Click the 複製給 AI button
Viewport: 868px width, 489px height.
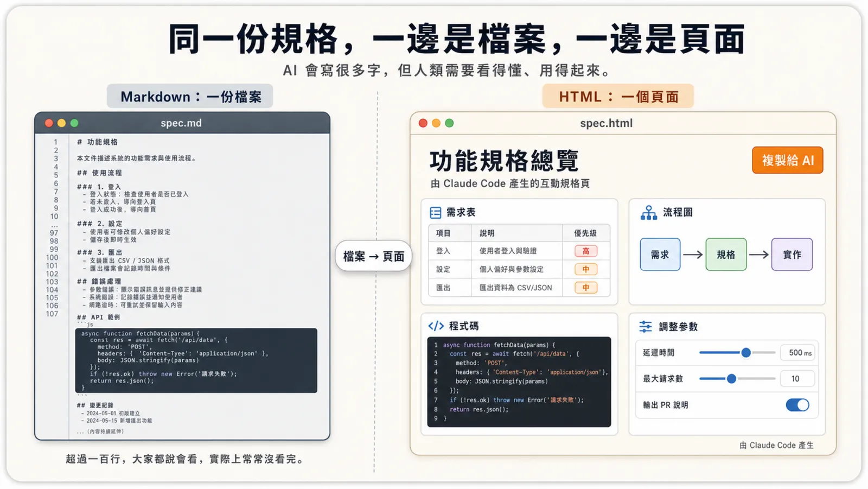point(788,160)
